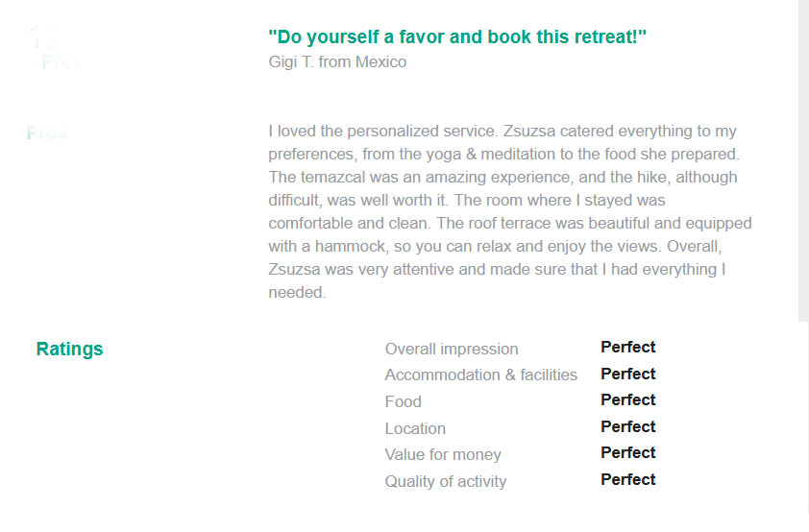Screen dimensions: 809x532
Task: Click the final word "needed." in review
Action: 297,292
